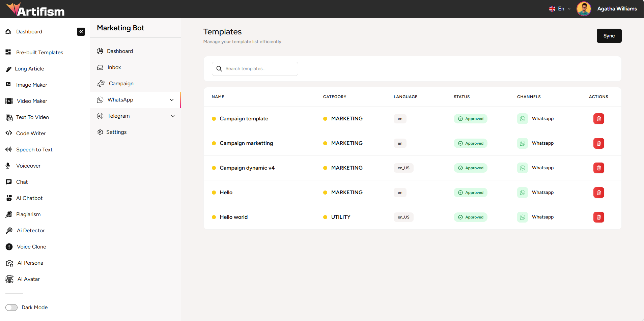Screen dimensions: 644x321
Task: Delete the Campaign marketting template
Action: pyautogui.click(x=598, y=143)
